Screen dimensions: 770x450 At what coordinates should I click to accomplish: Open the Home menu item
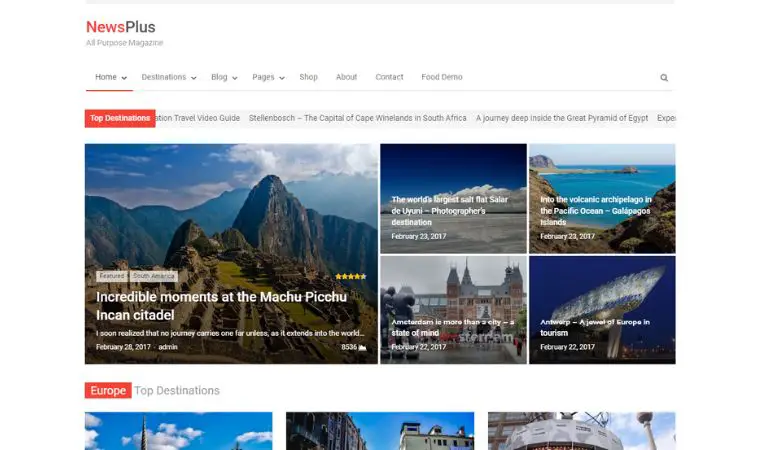pos(106,77)
